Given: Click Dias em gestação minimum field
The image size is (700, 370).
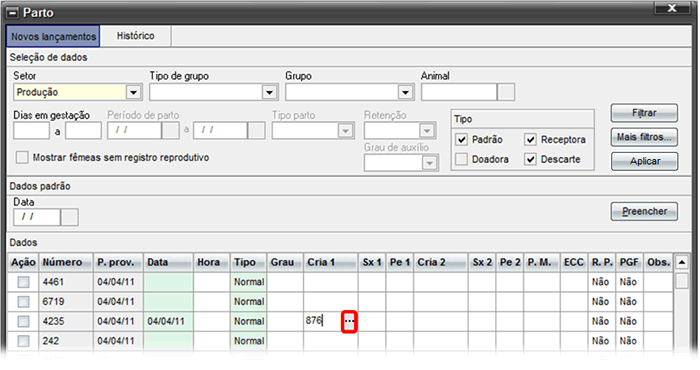Looking at the screenshot, I should click(x=31, y=131).
